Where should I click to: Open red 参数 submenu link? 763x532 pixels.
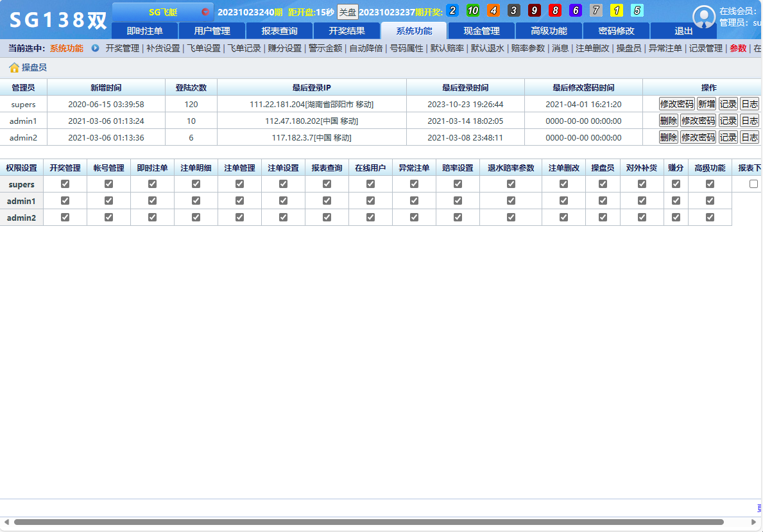(x=738, y=48)
